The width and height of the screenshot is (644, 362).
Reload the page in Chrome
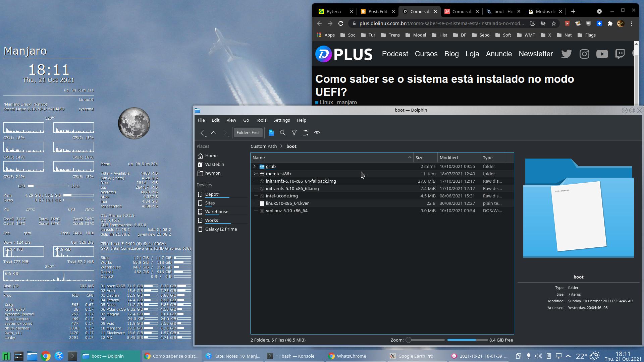tap(341, 23)
